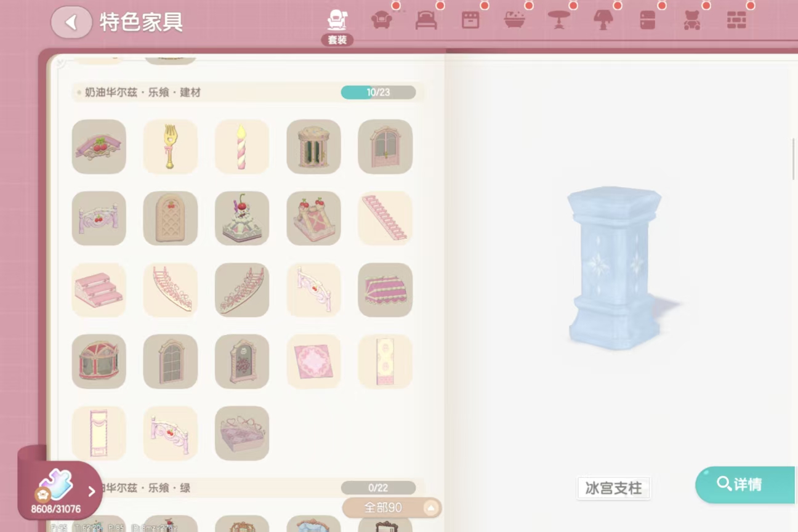Select the sofa category icon
Viewport: 798px width, 532px height.
coord(382,20)
